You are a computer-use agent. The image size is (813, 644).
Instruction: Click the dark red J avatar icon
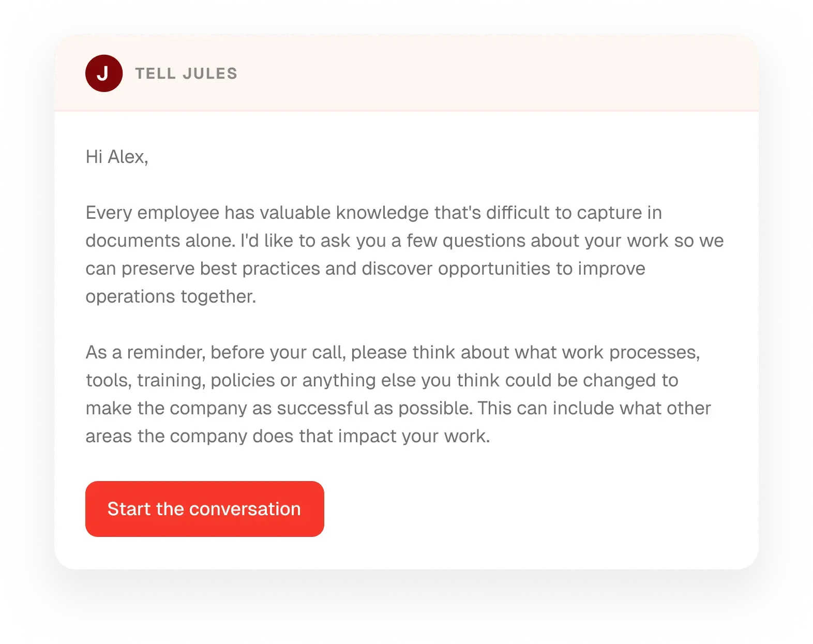pyautogui.click(x=104, y=73)
